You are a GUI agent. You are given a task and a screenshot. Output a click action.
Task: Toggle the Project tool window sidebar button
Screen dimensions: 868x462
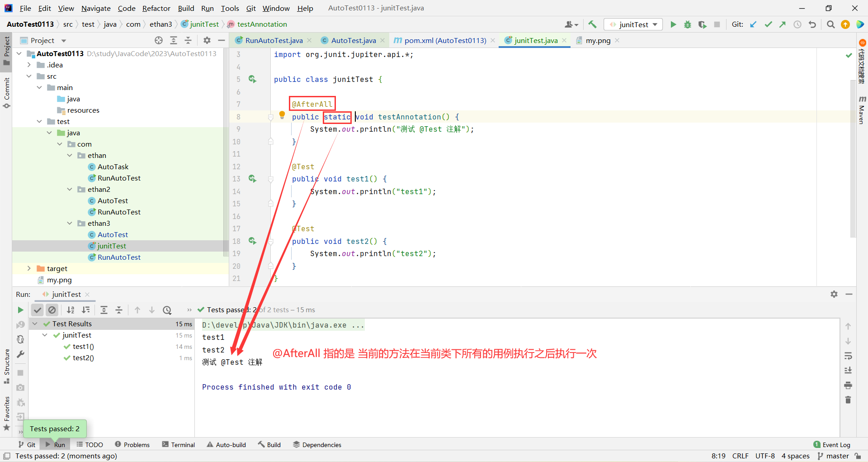click(x=6, y=51)
